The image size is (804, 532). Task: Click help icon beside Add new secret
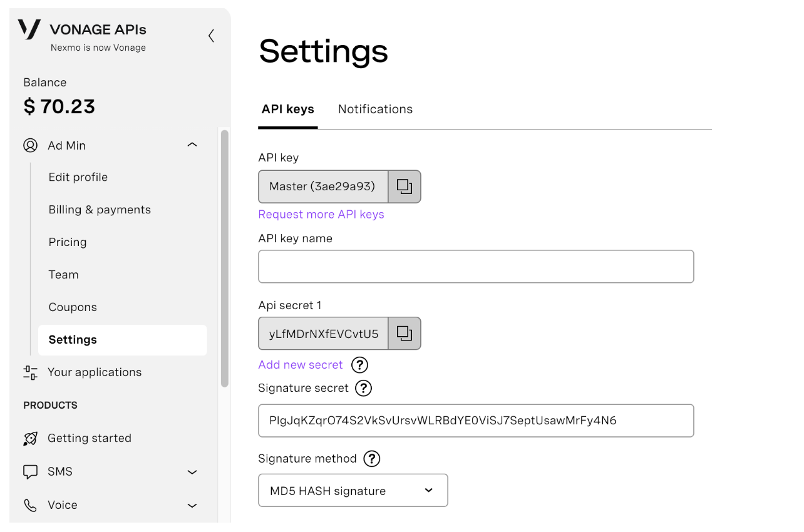tap(359, 365)
